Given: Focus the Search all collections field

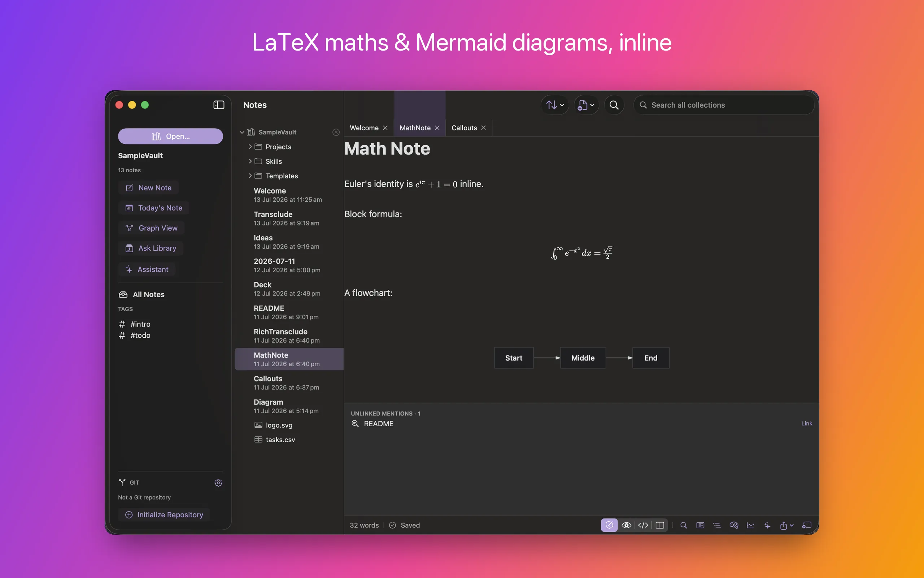Looking at the screenshot, I should 724,105.
